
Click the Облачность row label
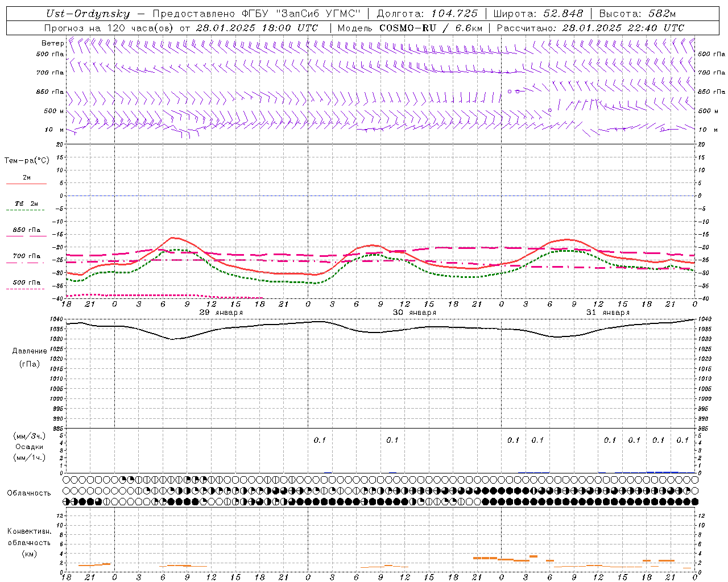[x=29, y=493]
